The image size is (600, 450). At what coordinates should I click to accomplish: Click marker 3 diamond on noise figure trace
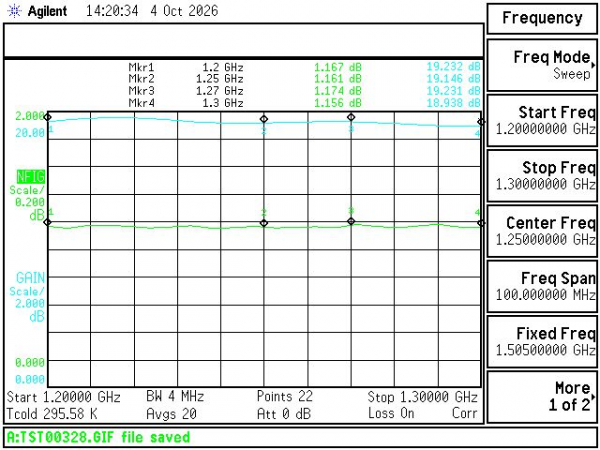(x=351, y=221)
